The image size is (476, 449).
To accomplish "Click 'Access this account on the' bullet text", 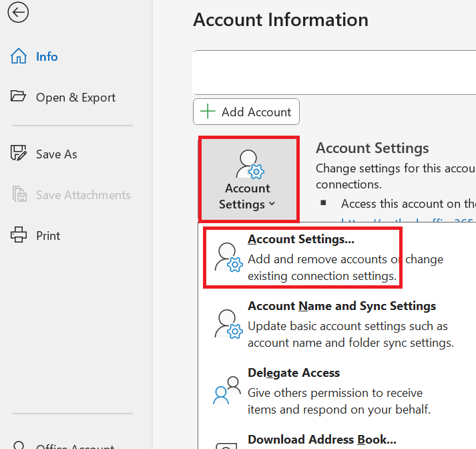I will click(409, 204).
